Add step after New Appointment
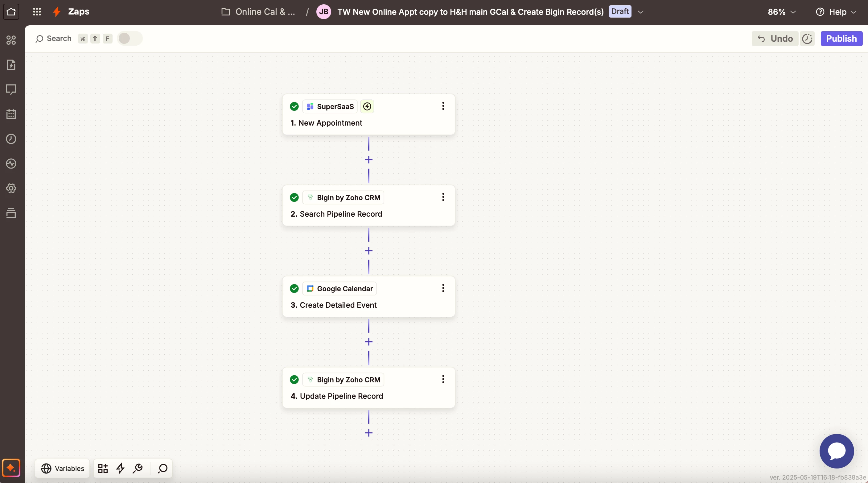 (369, 160)
